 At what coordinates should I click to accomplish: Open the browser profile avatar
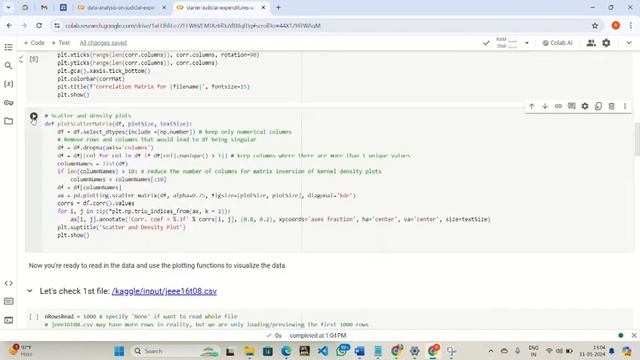coord(616,25)
